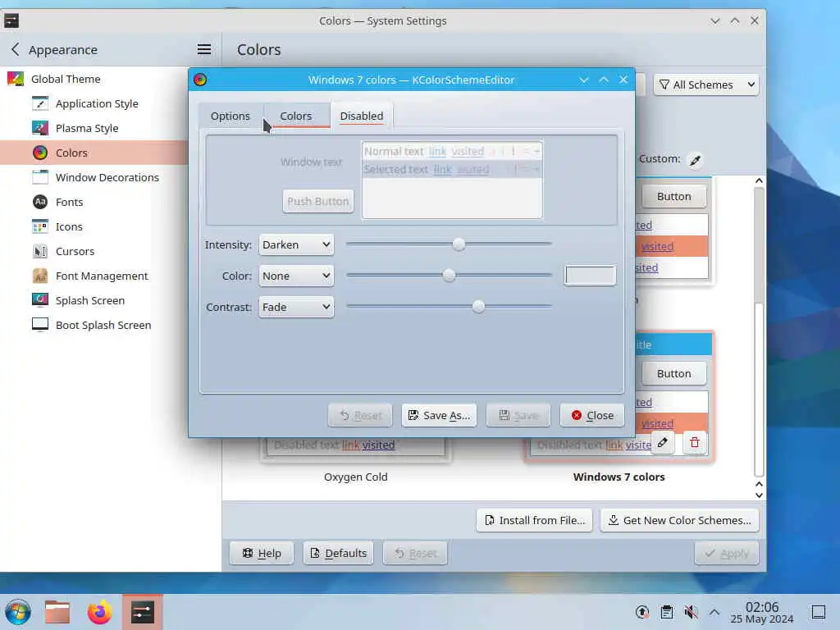Screen dimensions: 840x630
Task: Open clipboard tray icon
Action: coord(667,612)
